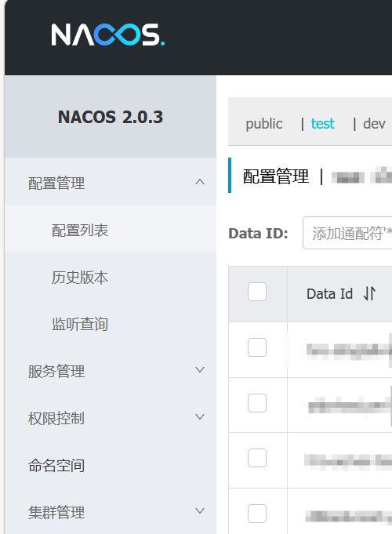Click the NACOS 2.0.3 version title
The height and width of the screenshot is (534, 392).
point(111,117)
